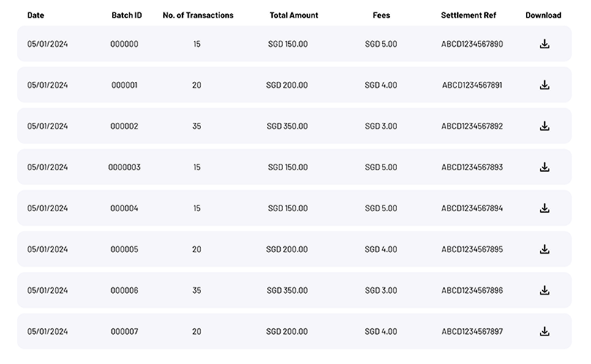Click the No. of Transactions column header
Screen dimensions: 591x364
(x=198, y=15)
